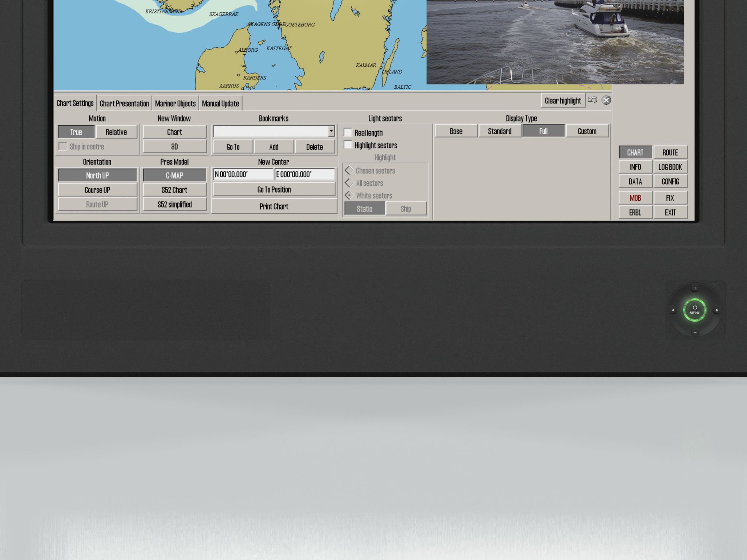Open the Mariner Objects tab

click(x=175, y=104)
